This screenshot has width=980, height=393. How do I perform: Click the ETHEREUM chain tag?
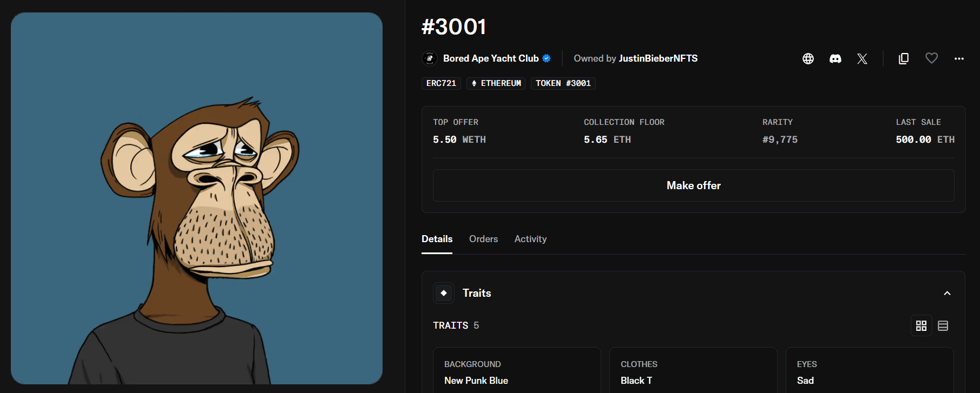(496, 83)
